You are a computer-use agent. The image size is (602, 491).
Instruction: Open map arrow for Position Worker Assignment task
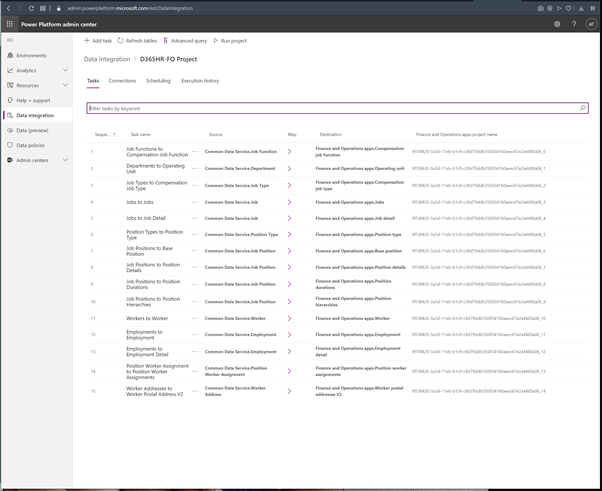click(289, 371)
